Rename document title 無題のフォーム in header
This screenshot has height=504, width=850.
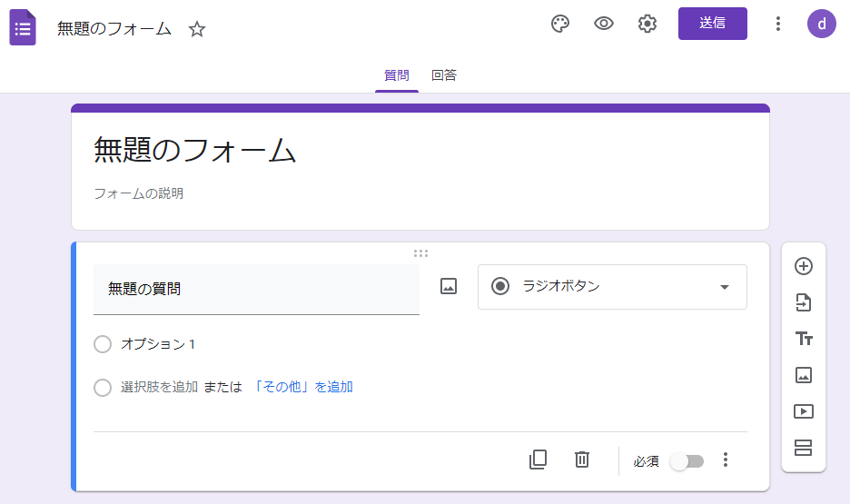pyautogui.click(x=114, y=29)
